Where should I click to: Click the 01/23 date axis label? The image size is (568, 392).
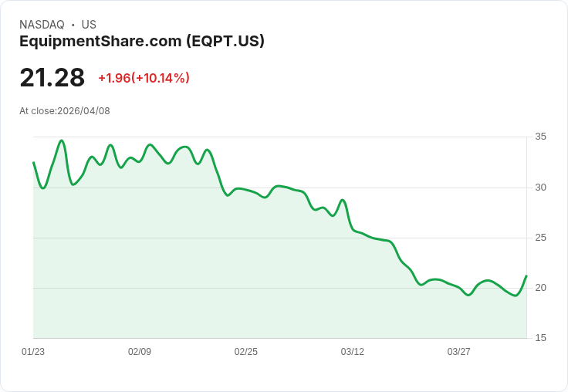tap(33, 351)
